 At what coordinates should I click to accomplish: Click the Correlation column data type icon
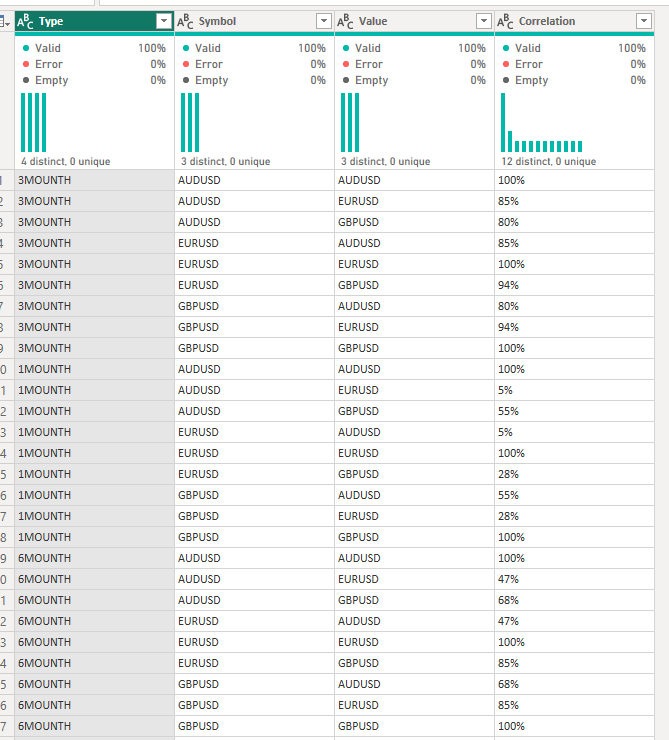505,21
